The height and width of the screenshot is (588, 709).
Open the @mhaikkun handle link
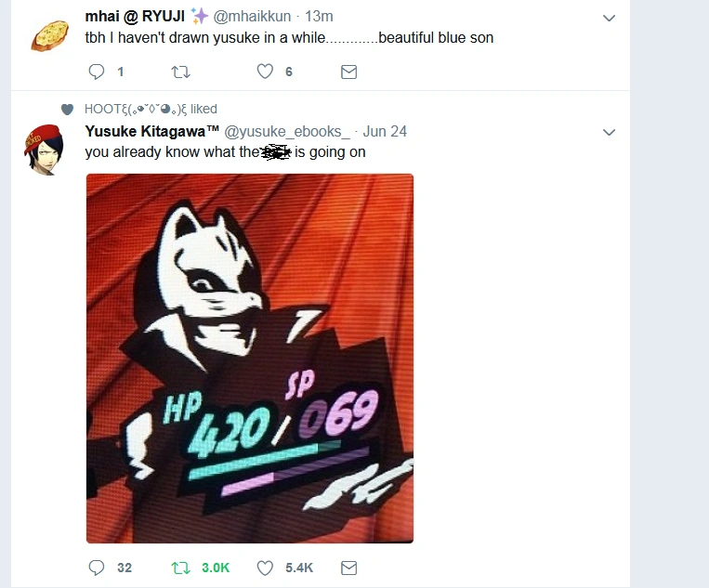click(x=252, y=17)
